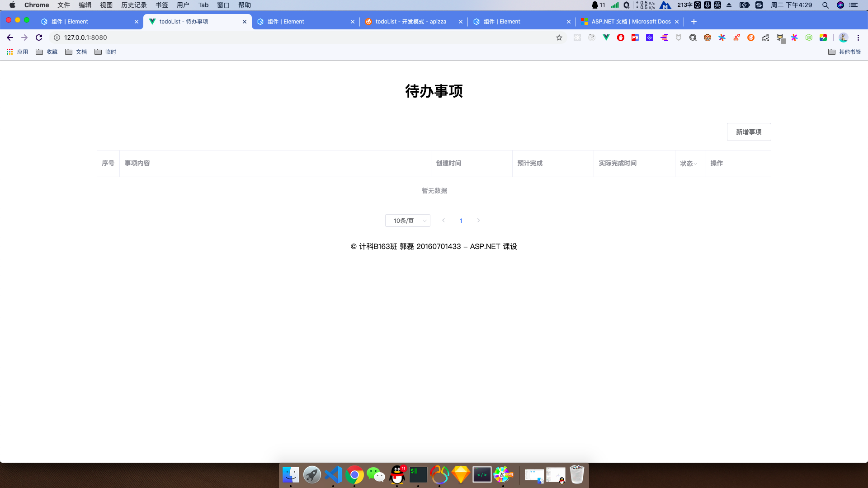
Task: Open WeChat from the Dock
Action: tap(376, 474)
